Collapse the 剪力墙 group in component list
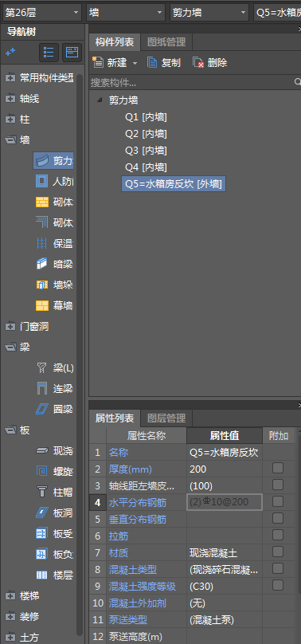The image size is (301, 644). pos(100,100)
